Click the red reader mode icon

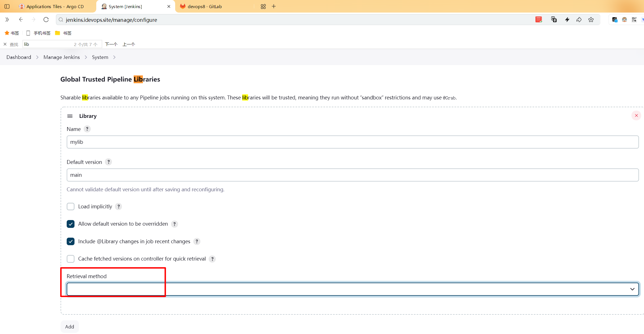tap(539, 20)
